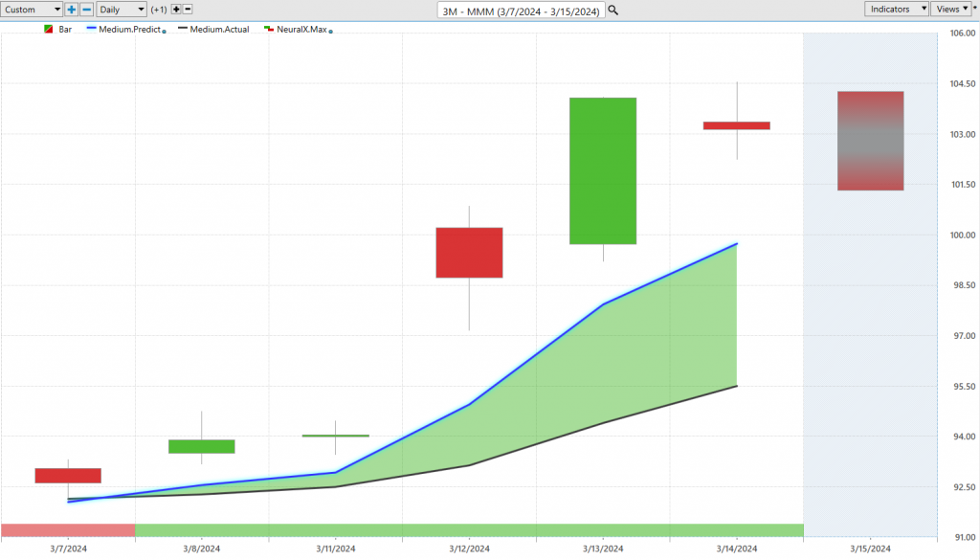
Task: Click the Medium.Actual line endpoint at 3/14/2024
Action: (737, 386)
